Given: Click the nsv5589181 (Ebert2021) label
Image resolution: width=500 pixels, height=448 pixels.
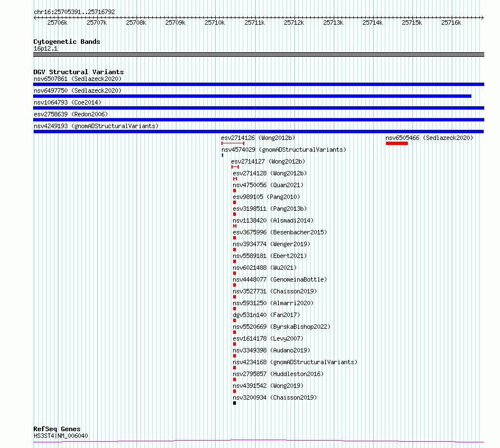Looking at the screenshot, I should (x=270, y=256).
